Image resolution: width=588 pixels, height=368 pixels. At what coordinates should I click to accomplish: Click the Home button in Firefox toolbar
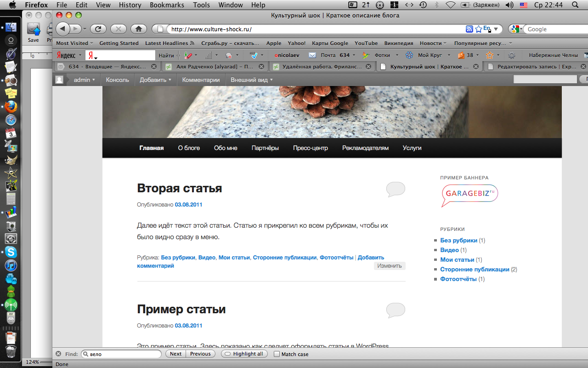138,29
